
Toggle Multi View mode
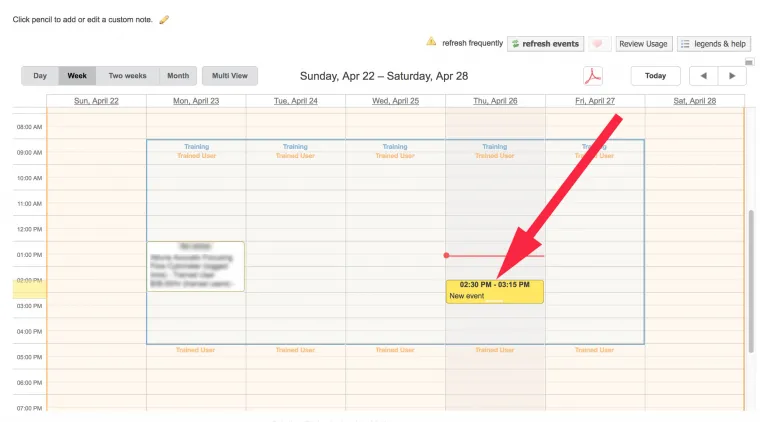coord(230,76)
